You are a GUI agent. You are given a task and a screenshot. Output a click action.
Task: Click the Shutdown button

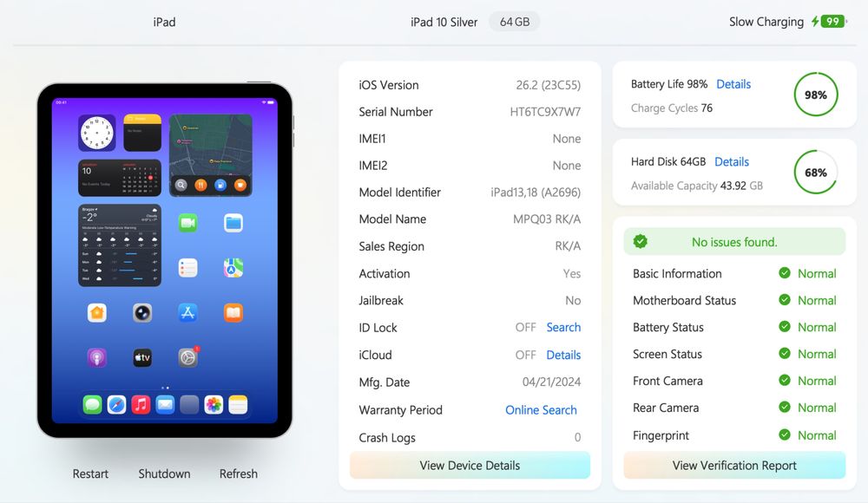tap(164, 474)
